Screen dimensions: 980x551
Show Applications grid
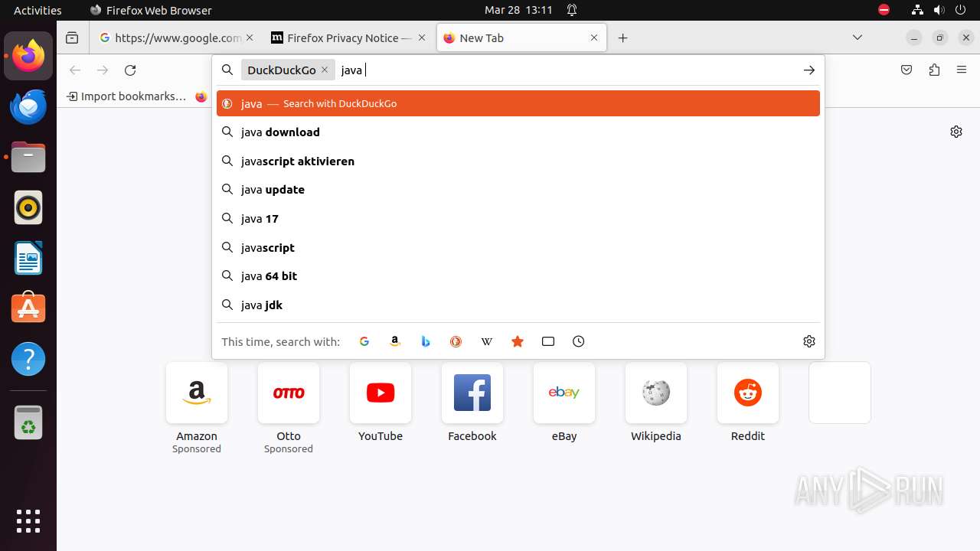click(28, 521)
